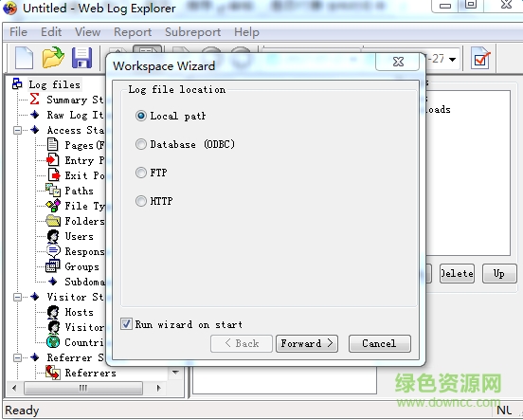Select the Visitor Statistics tree node
Image resolution: width=523 pixels, height=420 pixels.
pyautogui.click(x=75, y=297)
